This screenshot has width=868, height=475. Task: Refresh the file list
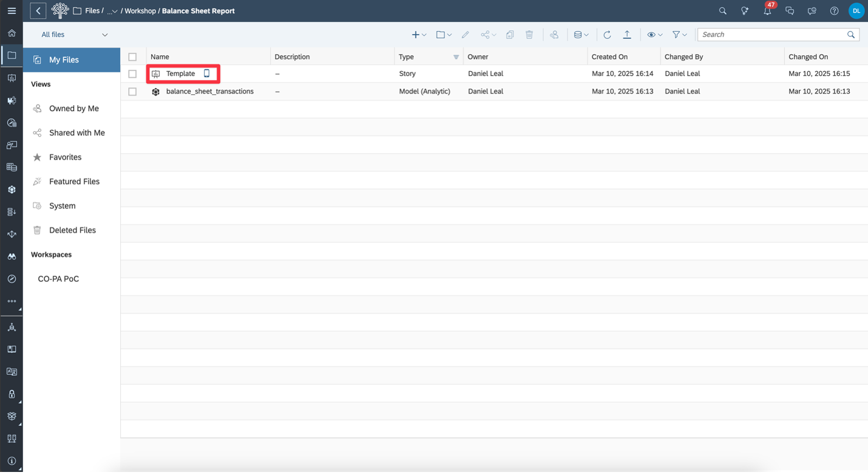[x=607, y=35]
